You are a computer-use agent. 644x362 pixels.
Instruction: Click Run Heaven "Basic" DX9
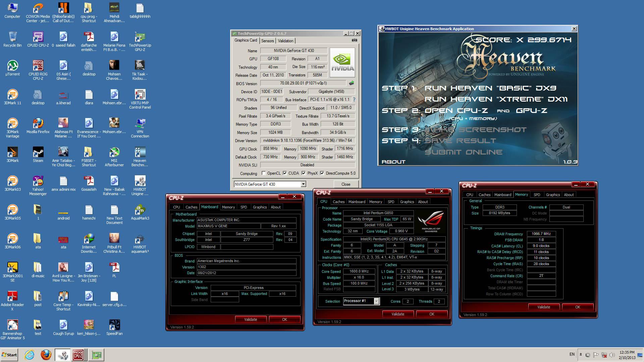[490, 88]
